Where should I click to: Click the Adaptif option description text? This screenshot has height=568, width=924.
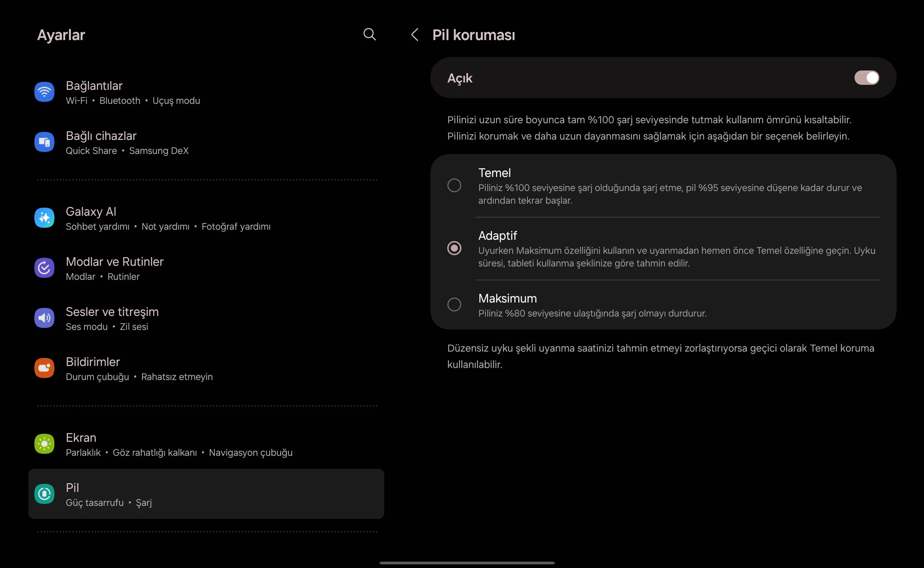(677, 256)
